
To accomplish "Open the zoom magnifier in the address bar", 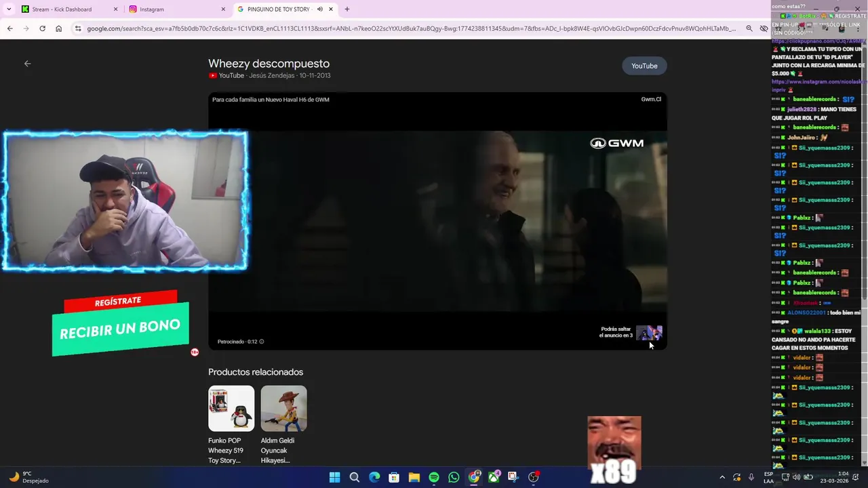I will tap(749, 28).
